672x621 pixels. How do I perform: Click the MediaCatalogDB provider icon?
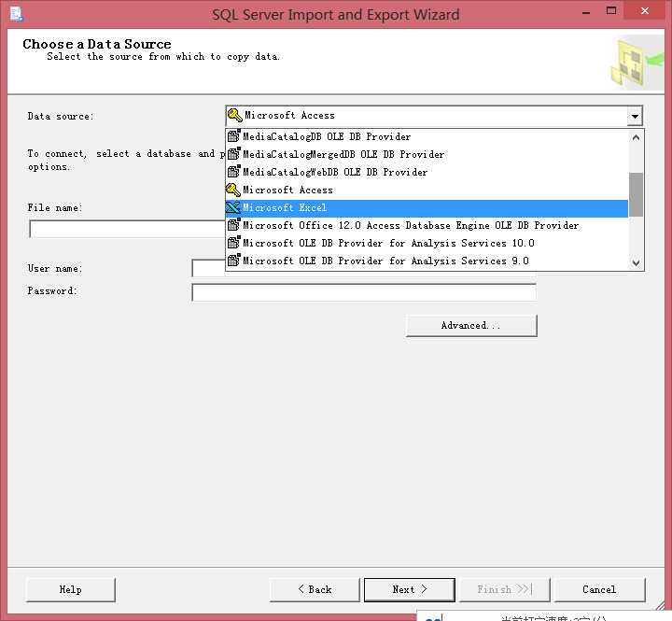(233, 136)
